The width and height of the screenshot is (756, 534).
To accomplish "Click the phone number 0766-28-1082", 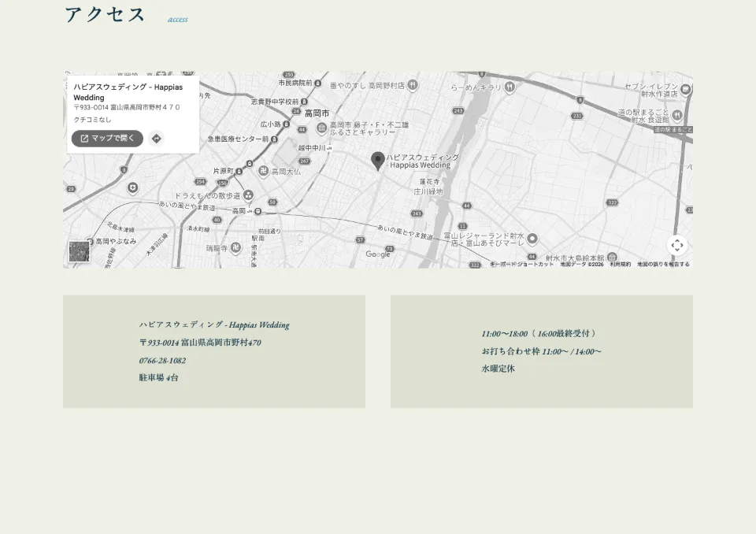I will 162,361.
